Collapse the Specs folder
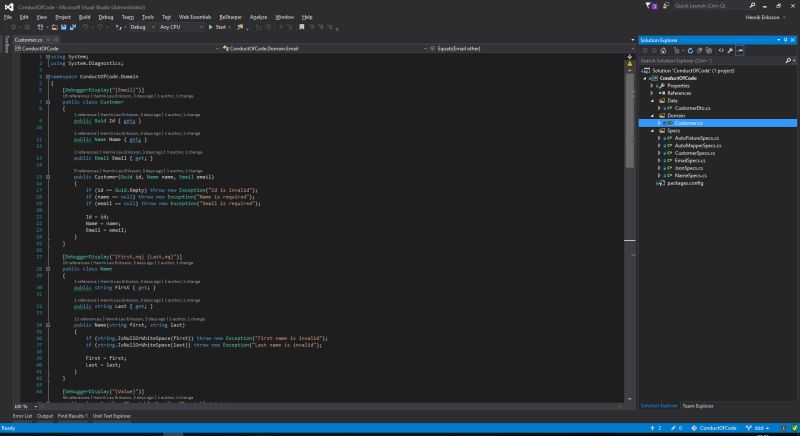800x436 pixels. (652, 131)
